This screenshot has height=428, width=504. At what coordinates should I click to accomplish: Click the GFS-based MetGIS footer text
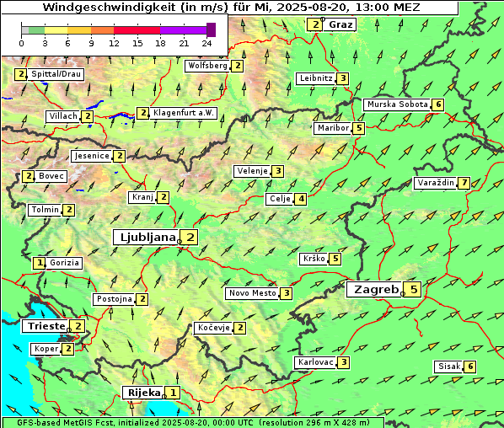point(193,423)
